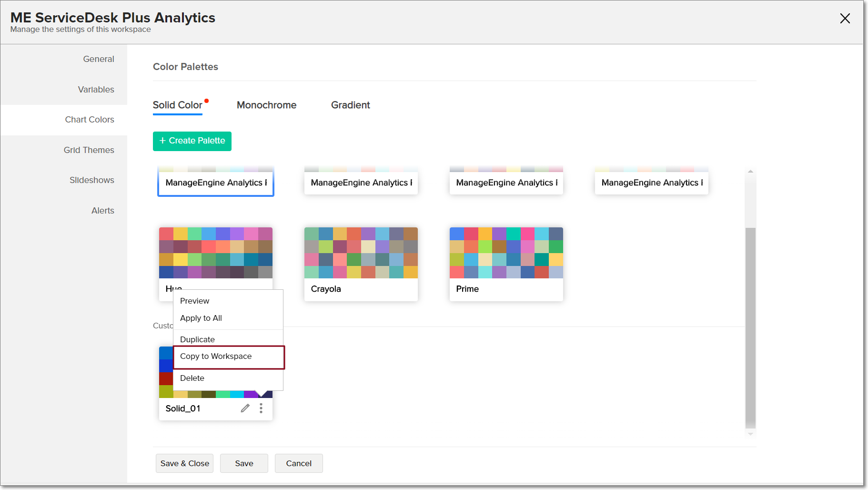This screenshot has height=490, width=868.
Task: Select the Solid Color tab
Action: point(177,105)
